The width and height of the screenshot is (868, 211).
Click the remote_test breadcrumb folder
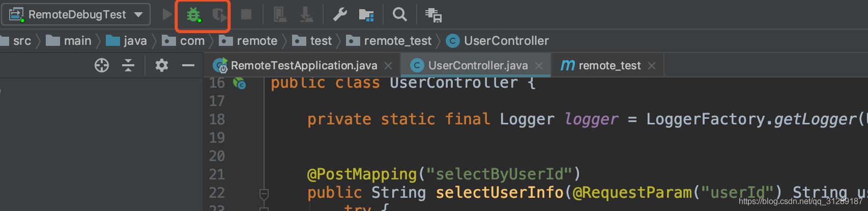[x=397, y=41]
